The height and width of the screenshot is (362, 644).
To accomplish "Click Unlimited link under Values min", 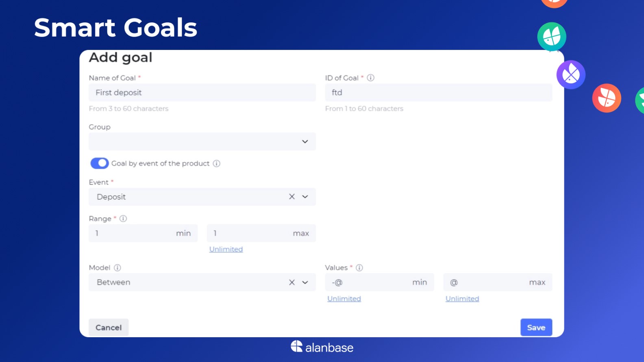I will click(x=344, y=299).
